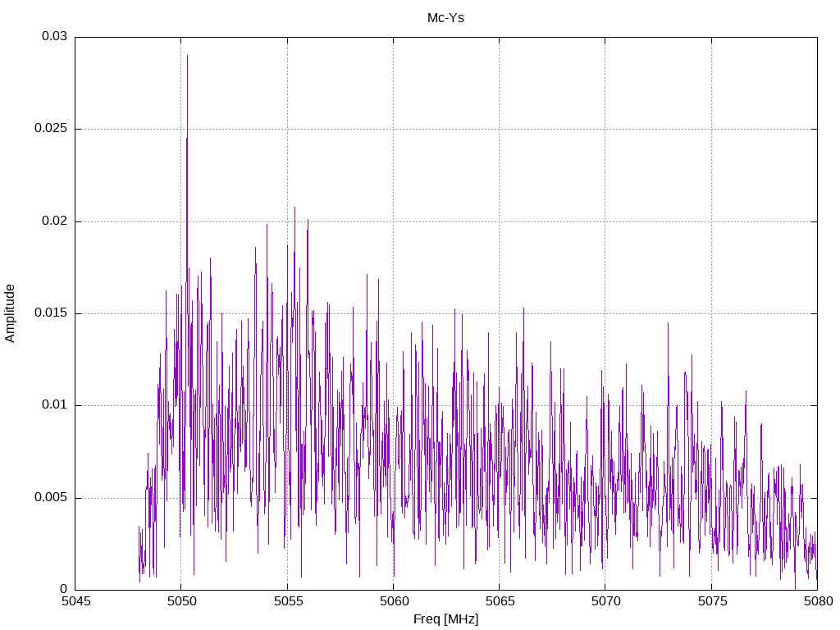Select the Amplitude y-axis label
Viewport: 840px width, 630px height.
[x=10, y=313]
